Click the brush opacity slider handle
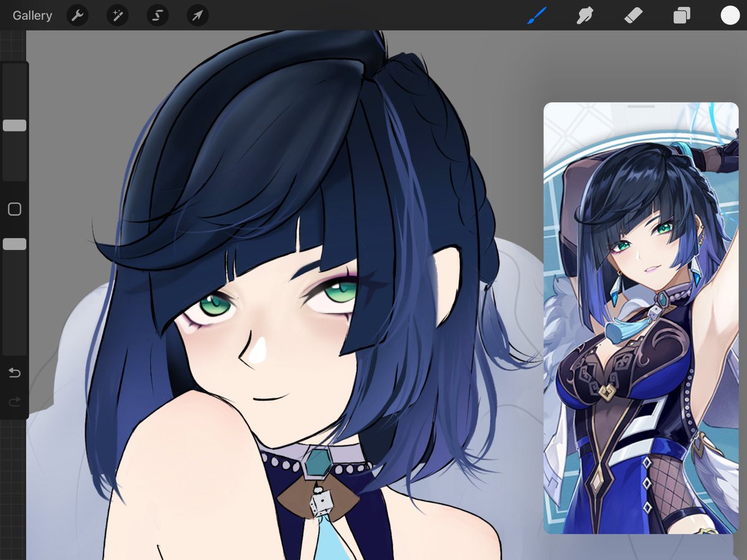The width and height of the screenshot is (747, 560). click(14, 244)
